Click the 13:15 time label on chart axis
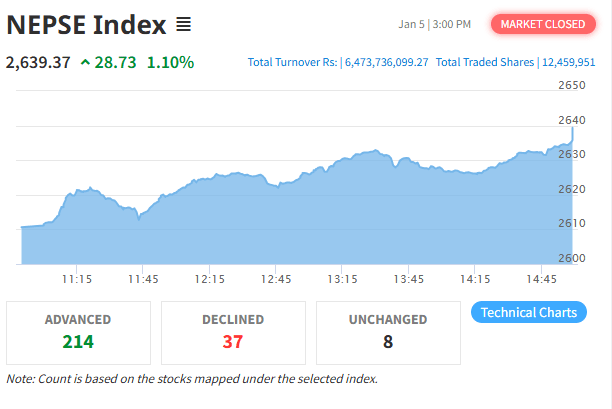This screenshot has width=612, height=409. (x=343, y=279)
